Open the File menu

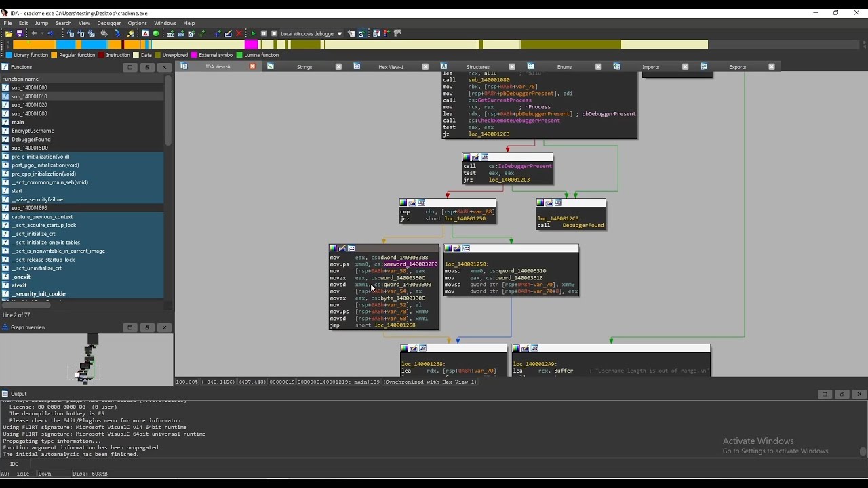coord(7,23)
